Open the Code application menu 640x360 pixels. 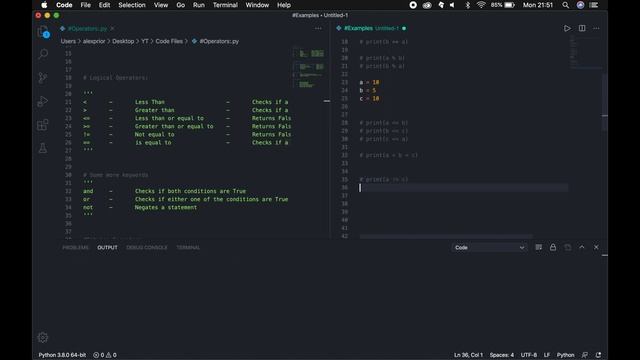64,5
